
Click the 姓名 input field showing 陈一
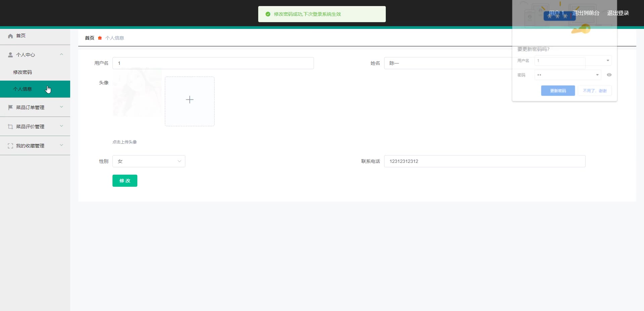click(485, 63)
